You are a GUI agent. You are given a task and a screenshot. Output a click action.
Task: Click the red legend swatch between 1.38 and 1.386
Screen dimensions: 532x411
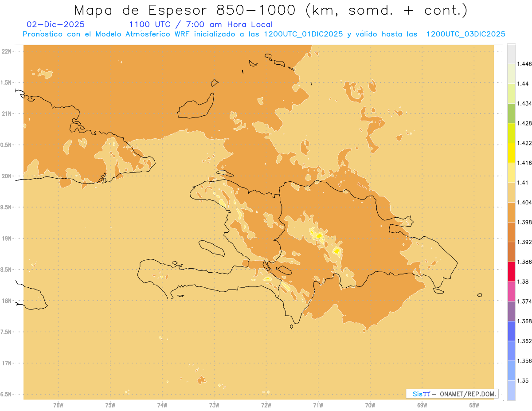click(511, 271)
